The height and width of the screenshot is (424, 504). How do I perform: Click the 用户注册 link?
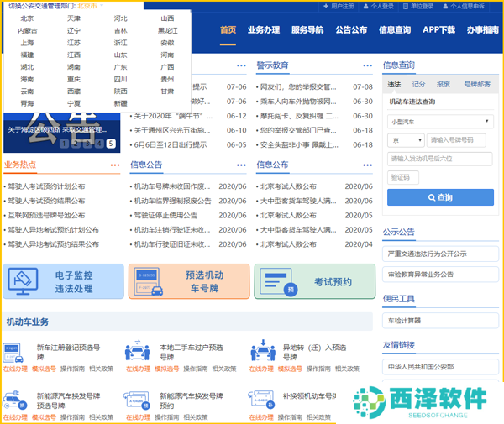(343, 6)
